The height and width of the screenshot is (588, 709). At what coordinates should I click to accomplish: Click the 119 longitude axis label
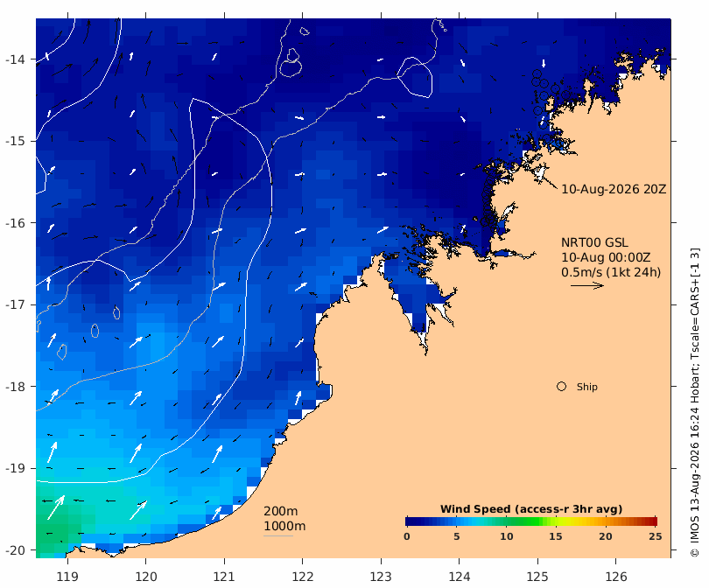(x=67, y=577)
